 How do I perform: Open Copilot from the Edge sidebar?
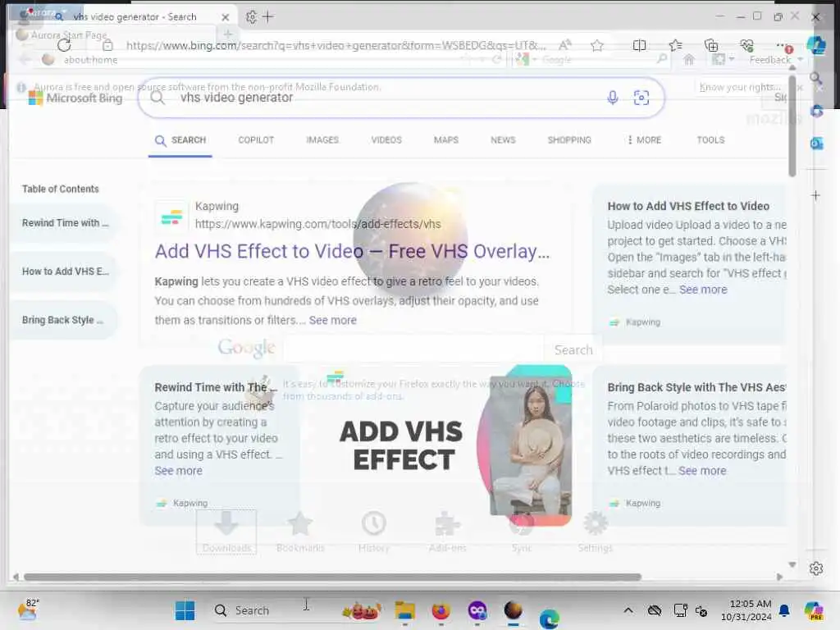click(816, 46)
